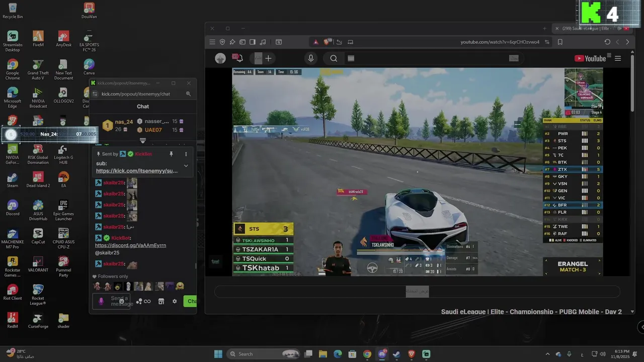644x362 pixels.
Task: Open the weather widget on taskbar
Action: [x=20, y=354]
